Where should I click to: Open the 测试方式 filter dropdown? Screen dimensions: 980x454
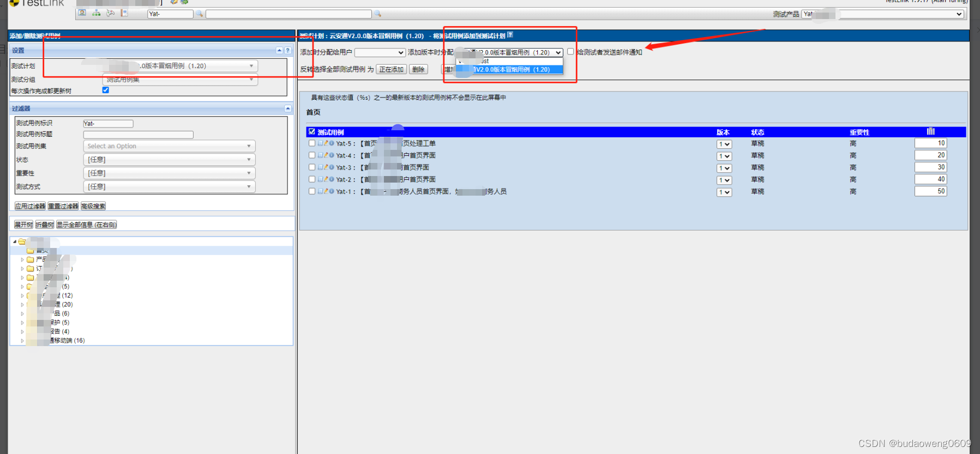169,187
